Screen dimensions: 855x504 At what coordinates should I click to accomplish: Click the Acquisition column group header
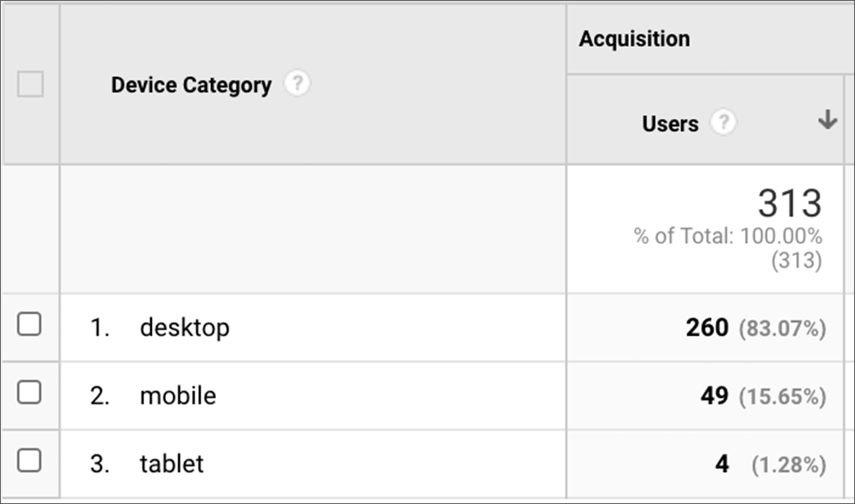point(634,38)
